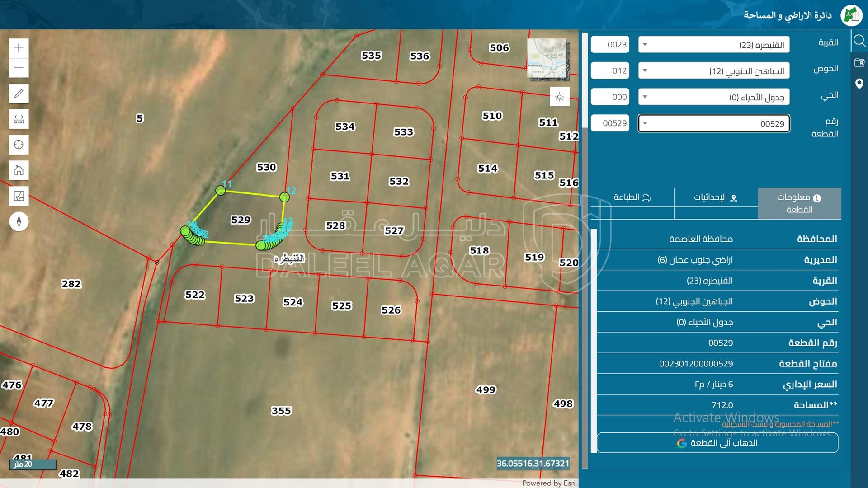Open the magnifier search panel icon
Screen dimensions: 868x488
tap(859, 42)
